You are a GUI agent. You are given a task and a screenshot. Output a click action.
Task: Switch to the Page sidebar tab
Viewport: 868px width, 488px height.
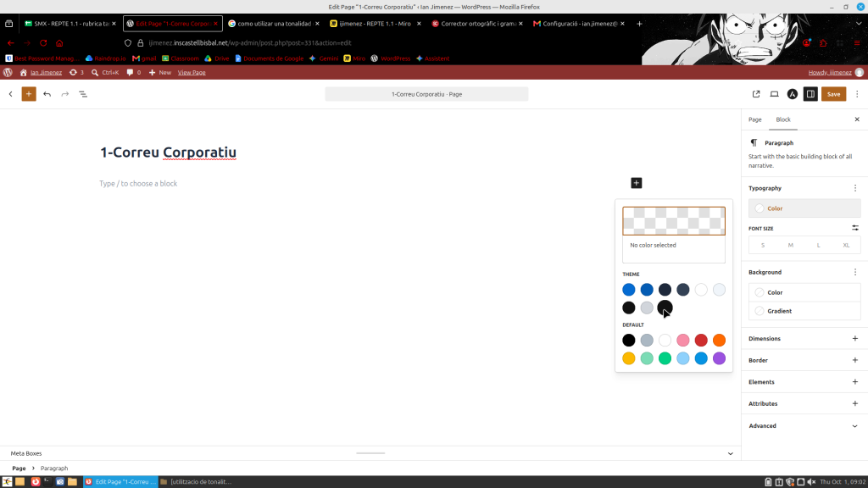[x=755, y=119]
